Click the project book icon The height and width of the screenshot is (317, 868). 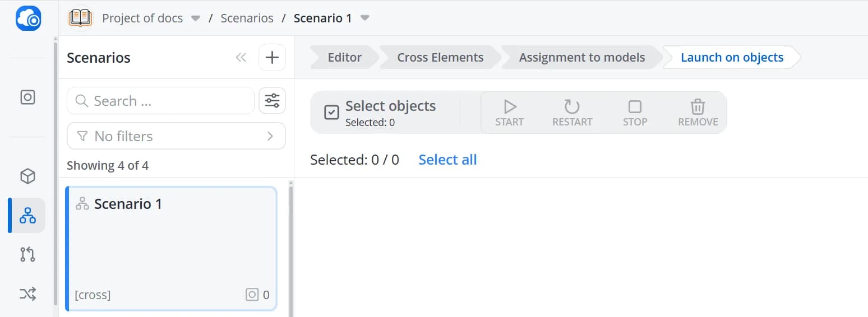pos(80,18)
